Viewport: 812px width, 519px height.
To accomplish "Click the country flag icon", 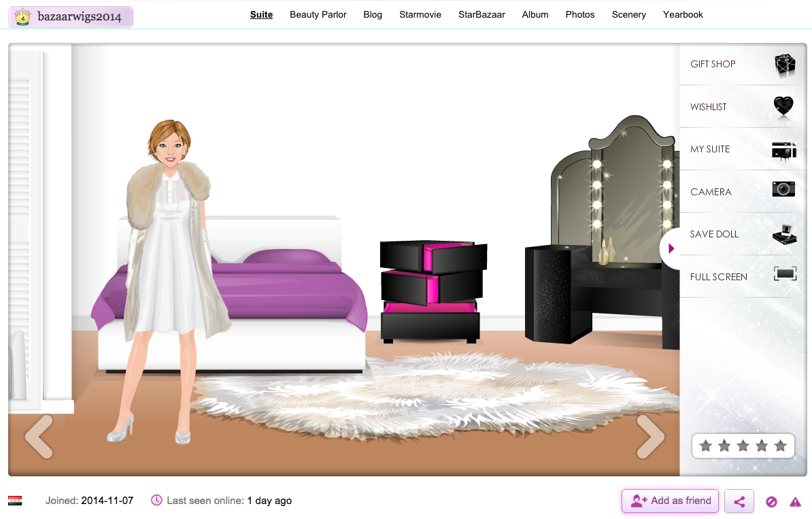I will tap(15, 501).
